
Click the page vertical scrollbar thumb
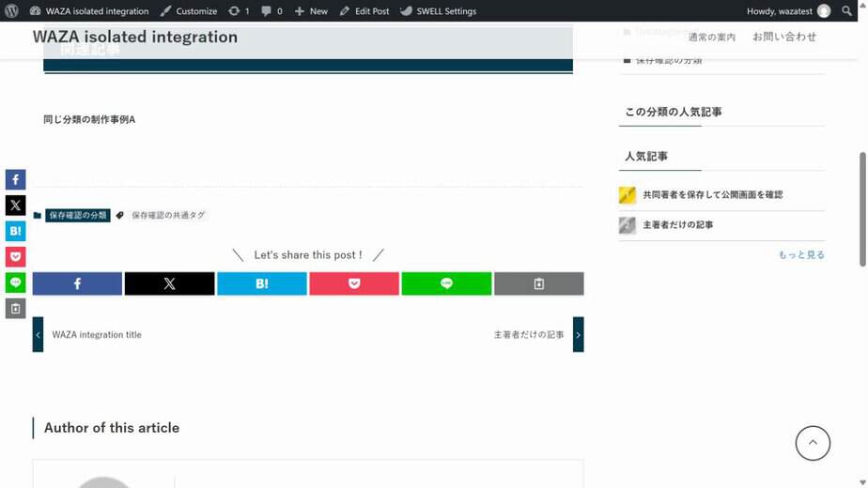tap(862, 209)
